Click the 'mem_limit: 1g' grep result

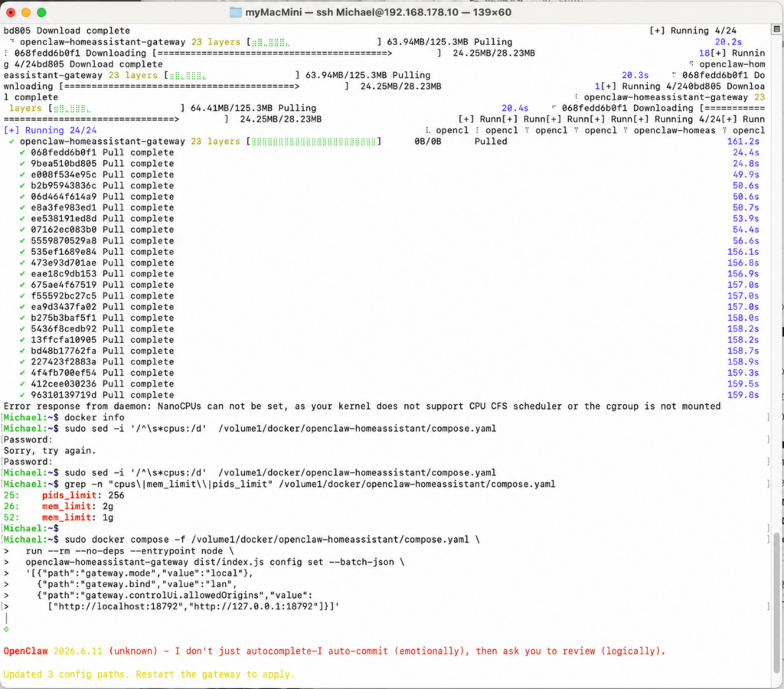tap(77, 518)
